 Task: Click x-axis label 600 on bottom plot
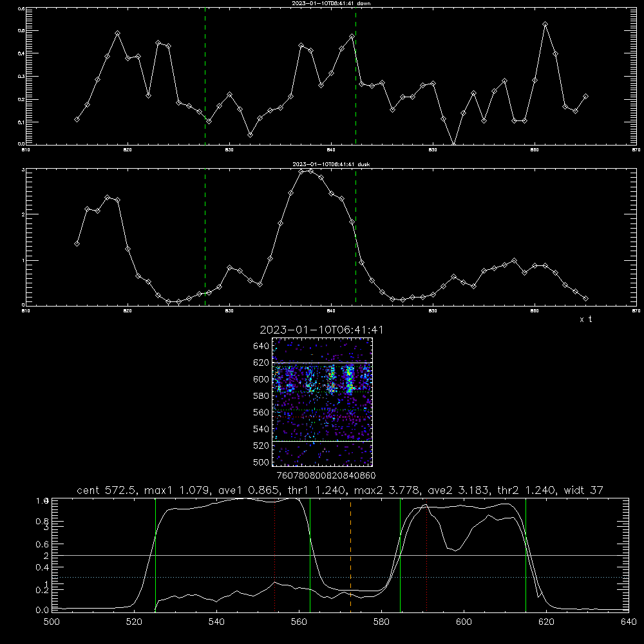click(464, 622)
